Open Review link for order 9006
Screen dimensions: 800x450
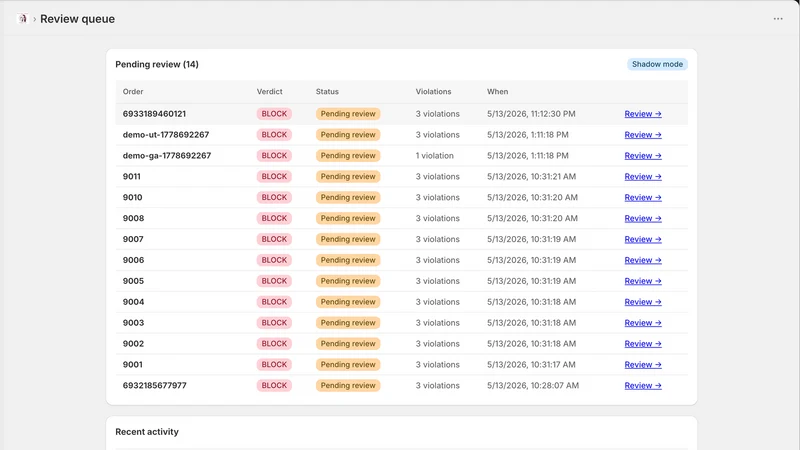point(643,260)
